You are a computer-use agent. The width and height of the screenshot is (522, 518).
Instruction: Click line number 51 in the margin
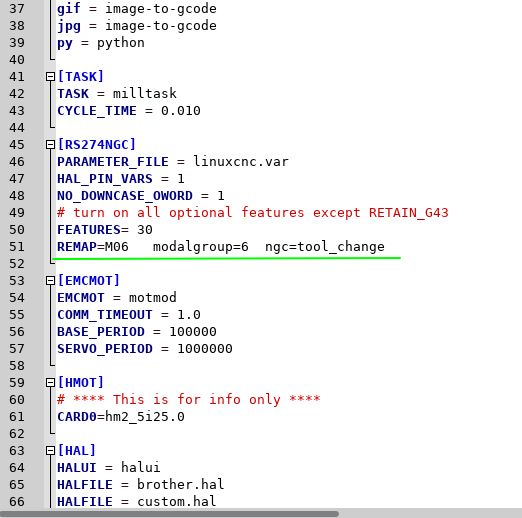point(17,247)
